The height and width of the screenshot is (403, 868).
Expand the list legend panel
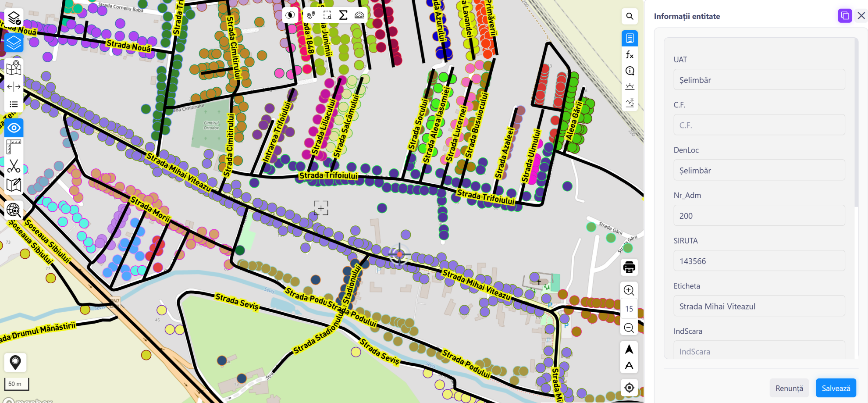click(x=14, y=104)
